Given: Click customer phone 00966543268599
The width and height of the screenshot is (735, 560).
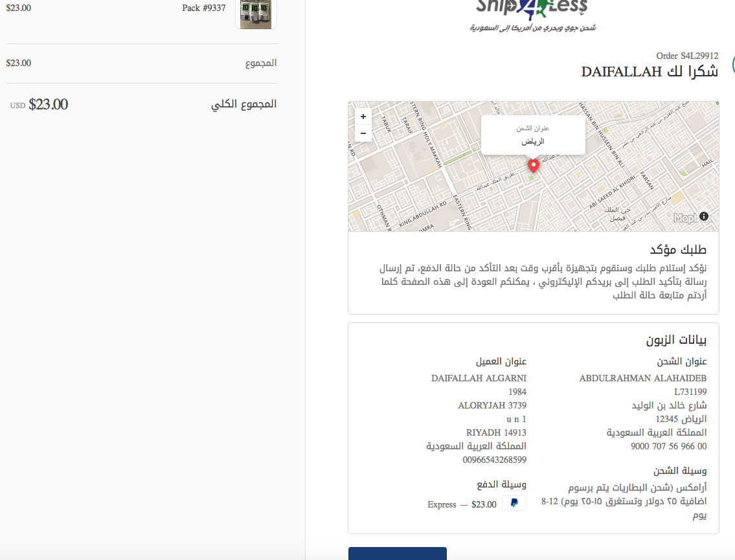Looking at the screenshot, I should tap(494, 460).
